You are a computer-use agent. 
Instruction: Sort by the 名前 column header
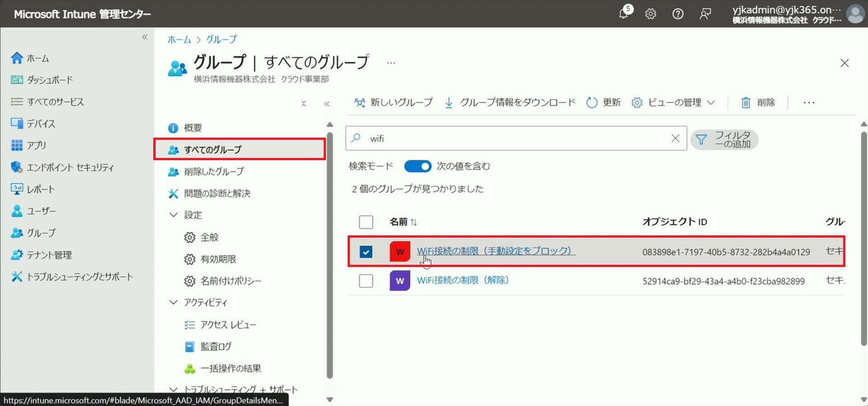click(x=403, y=222)
